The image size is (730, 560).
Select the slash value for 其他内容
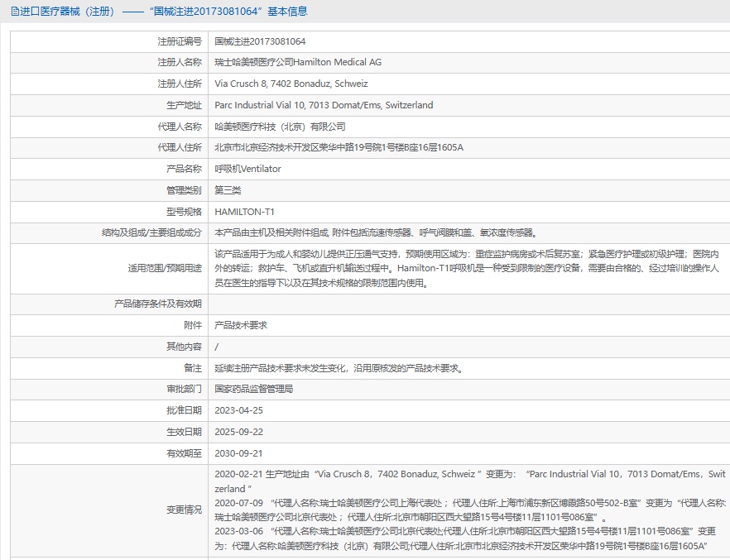[217, 347]
